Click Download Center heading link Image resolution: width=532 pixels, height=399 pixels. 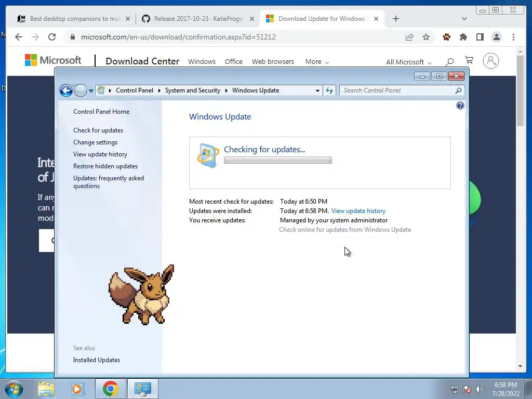(x=142, y=61)
